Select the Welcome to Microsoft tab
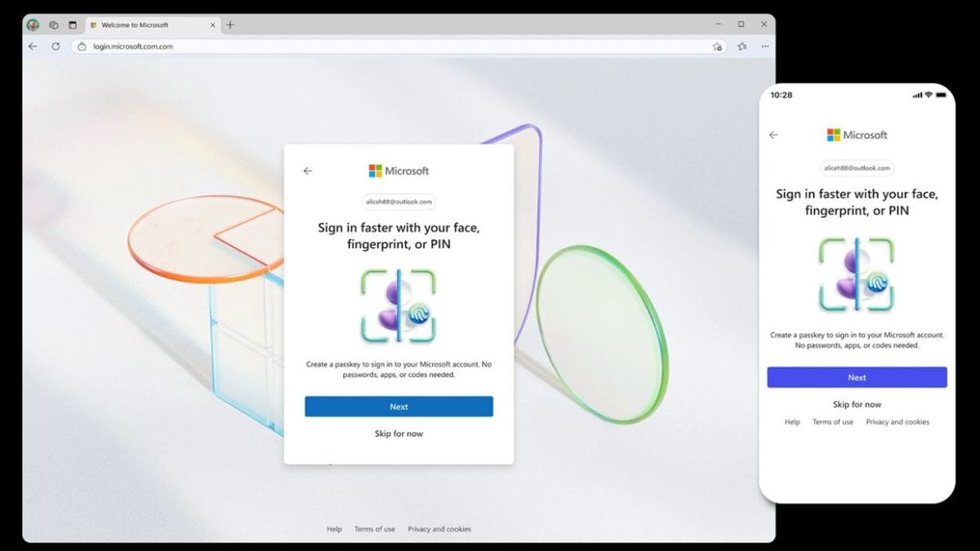Image resolution: width=980 pixels, height=551 pixels. point(139,25)
